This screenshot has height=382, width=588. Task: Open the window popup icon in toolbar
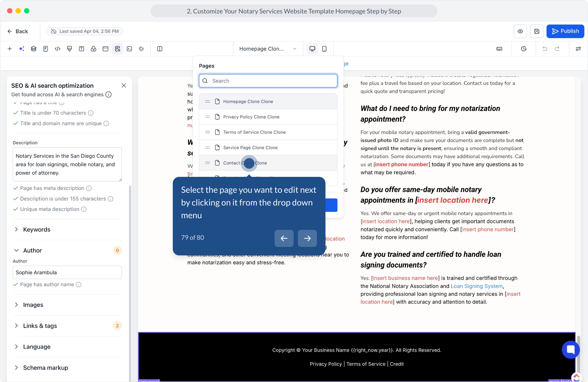pyautogui.click(x=105, y=49)
